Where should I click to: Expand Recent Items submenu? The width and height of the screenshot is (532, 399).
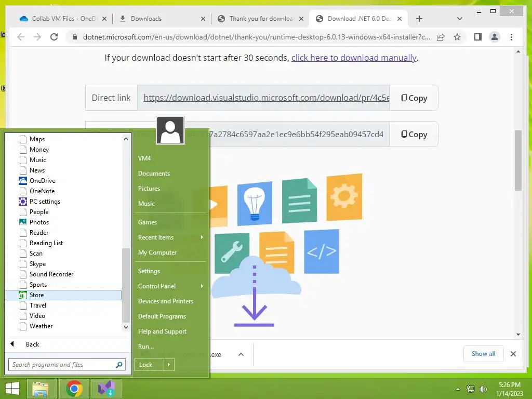[170, 237]
